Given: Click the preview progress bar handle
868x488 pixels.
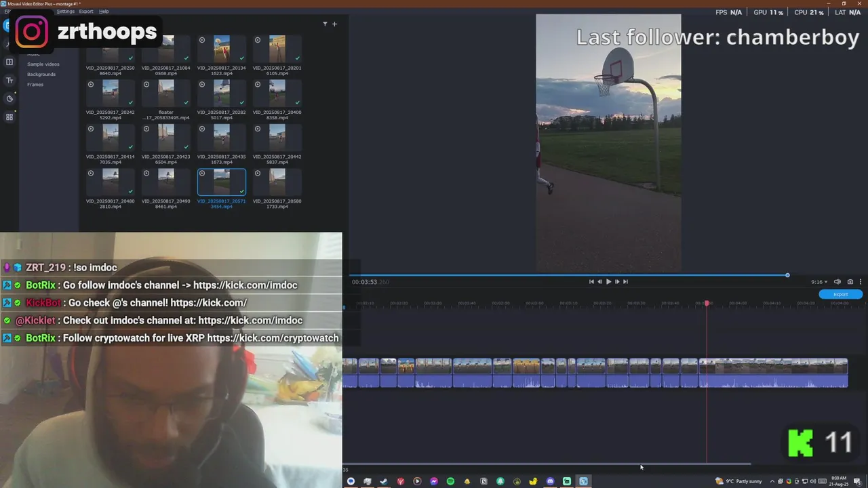Looking at the screenshot, I should [x=787, y=275].
